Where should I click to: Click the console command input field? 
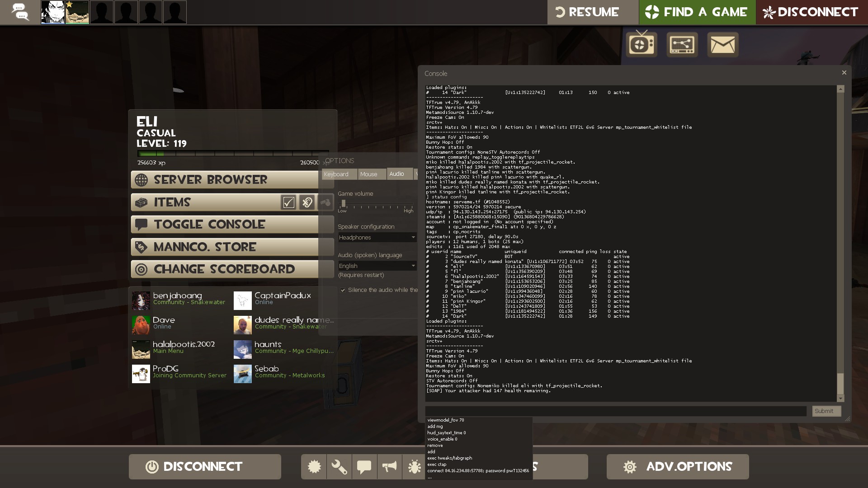616,411
